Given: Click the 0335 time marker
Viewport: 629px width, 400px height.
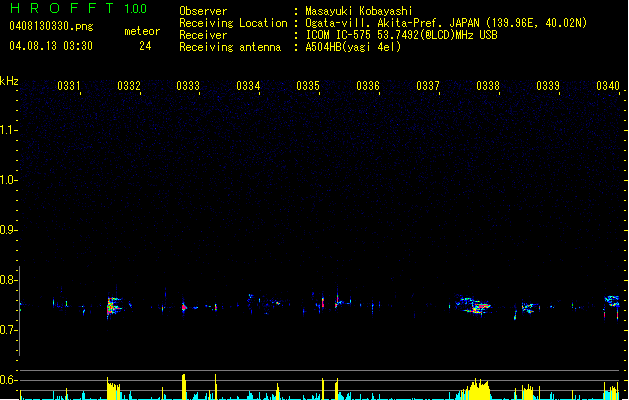Looking at the screenshot, I should 308,85.
